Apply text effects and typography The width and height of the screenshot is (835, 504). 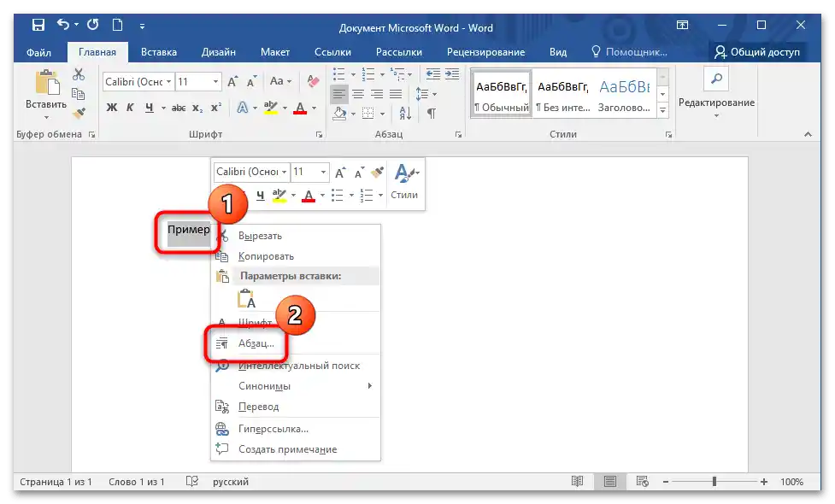[243, 108]
